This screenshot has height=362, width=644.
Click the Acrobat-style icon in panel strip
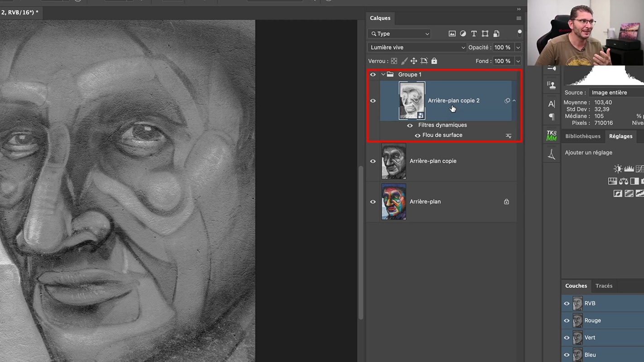point(551,155)
